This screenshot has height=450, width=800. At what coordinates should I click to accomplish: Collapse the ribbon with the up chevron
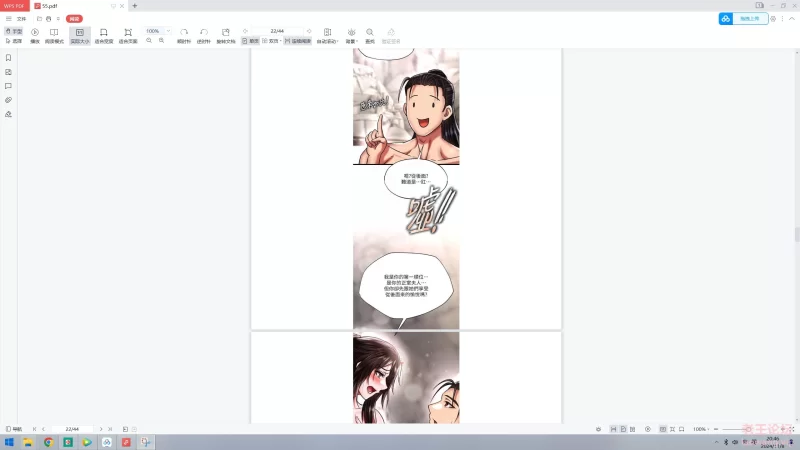[791, 19]
